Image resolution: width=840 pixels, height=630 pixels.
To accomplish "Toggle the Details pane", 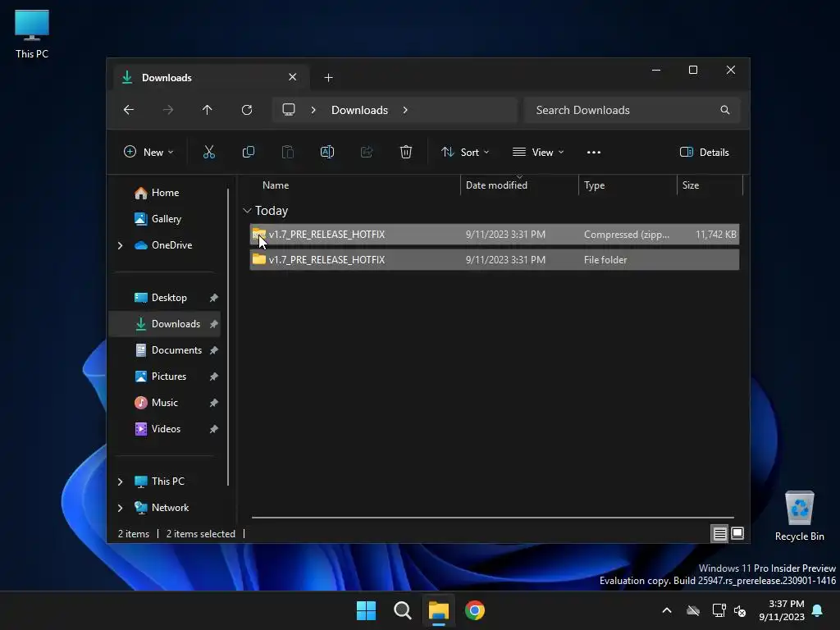I will pos(704,152).
